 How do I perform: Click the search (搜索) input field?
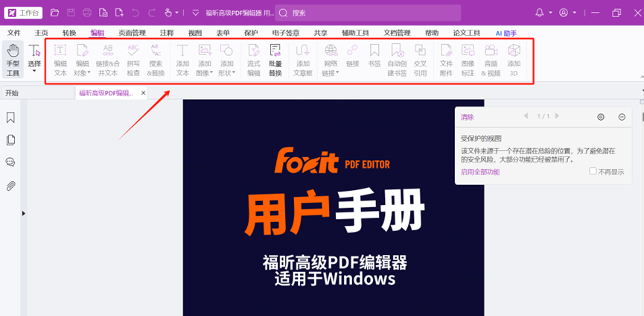coord(368,13)
